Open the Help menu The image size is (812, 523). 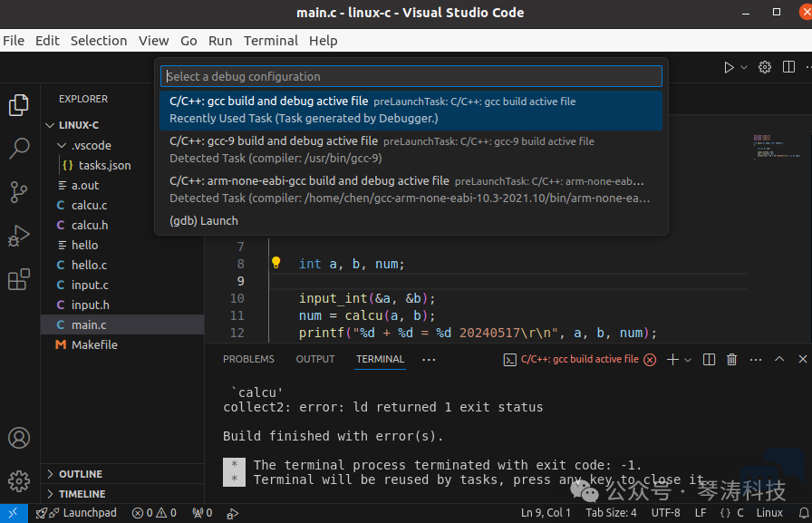pos(324,41)
